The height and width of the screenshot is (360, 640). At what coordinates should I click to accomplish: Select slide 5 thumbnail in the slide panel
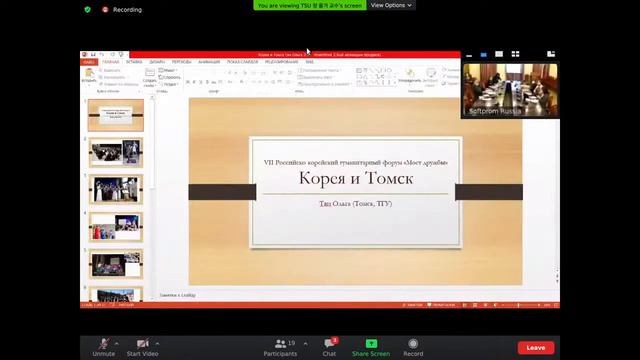coord(116,264)
